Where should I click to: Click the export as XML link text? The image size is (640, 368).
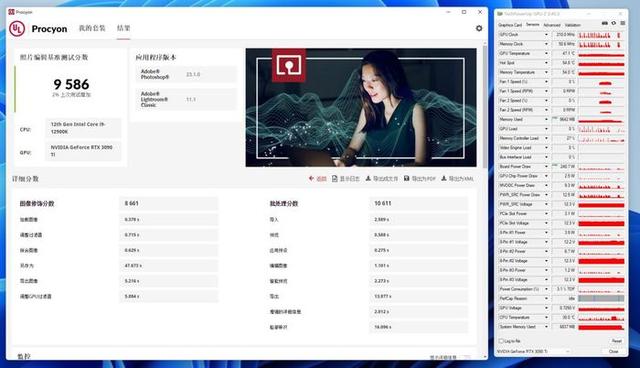pos(461,179)
